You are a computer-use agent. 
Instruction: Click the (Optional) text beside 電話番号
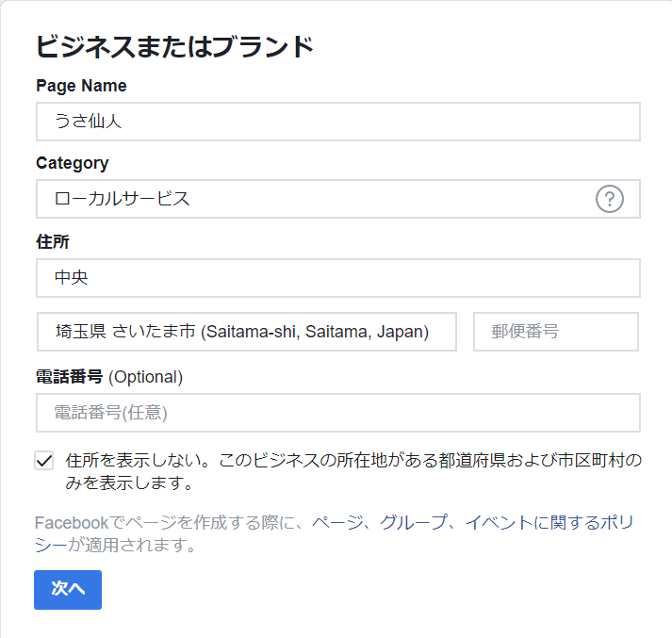click(x=146, y=377)
